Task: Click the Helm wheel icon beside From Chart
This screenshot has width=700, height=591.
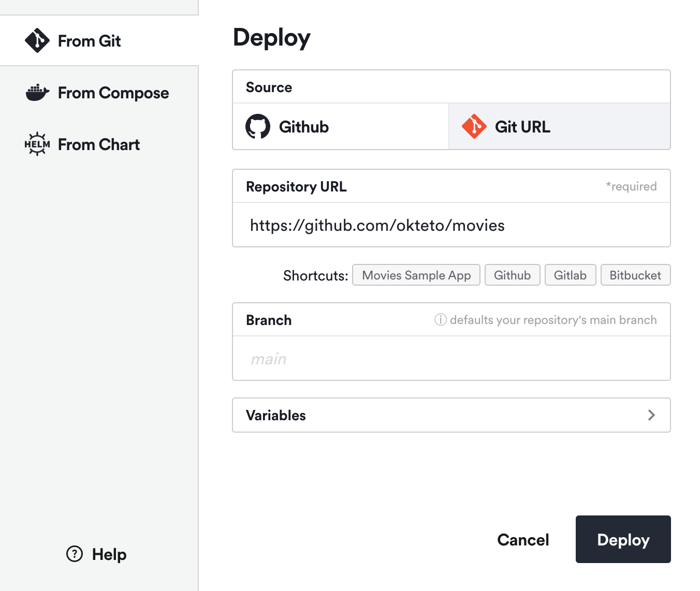Action: 37,144
